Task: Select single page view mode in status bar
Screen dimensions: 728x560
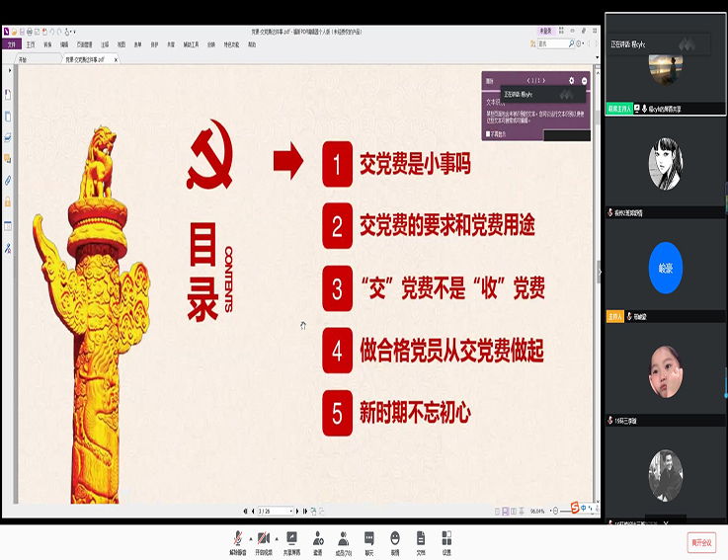Action: coord(497,512)
